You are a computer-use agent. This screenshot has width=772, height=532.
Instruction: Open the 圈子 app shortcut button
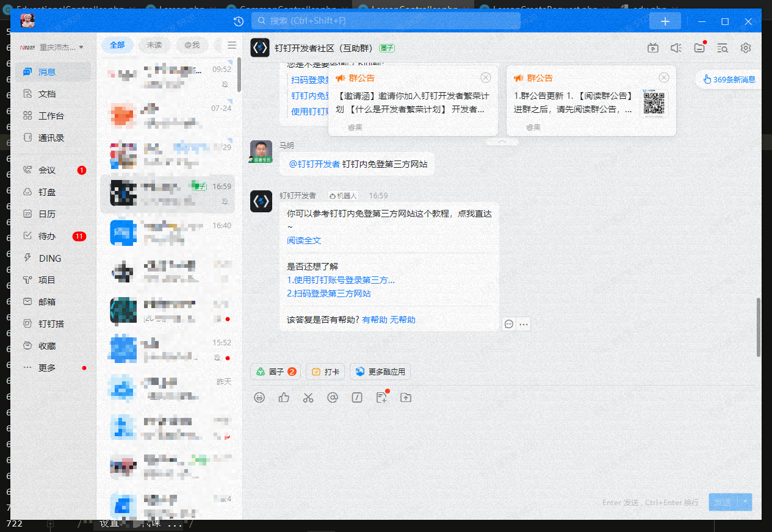point(276,372)
